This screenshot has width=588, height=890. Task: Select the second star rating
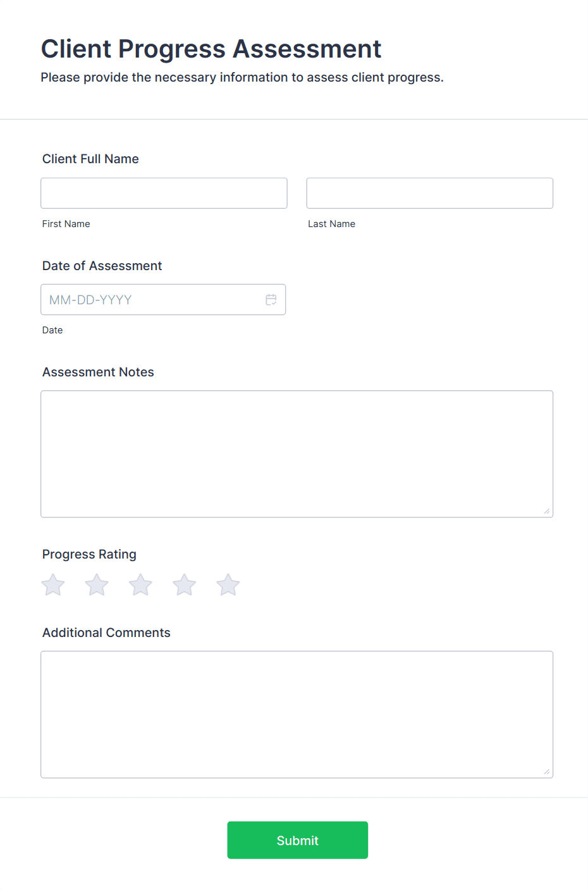[96, 584]
